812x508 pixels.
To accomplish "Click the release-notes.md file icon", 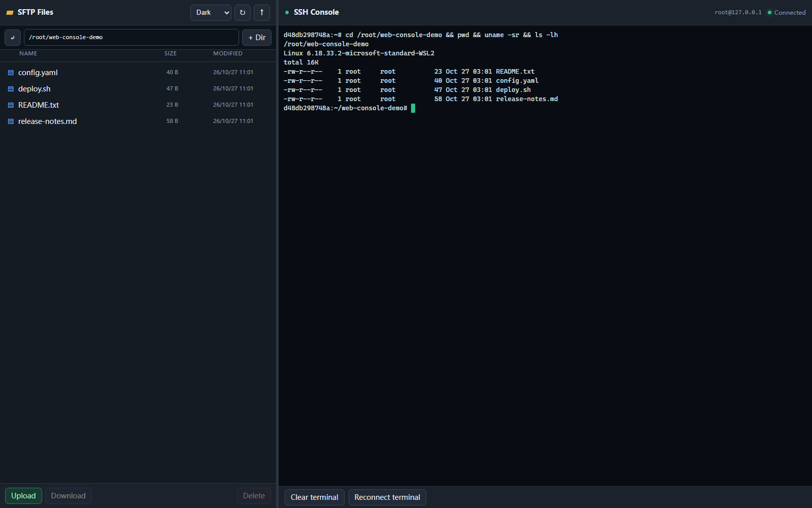I will pyautogui.click(x=11, y=121).
